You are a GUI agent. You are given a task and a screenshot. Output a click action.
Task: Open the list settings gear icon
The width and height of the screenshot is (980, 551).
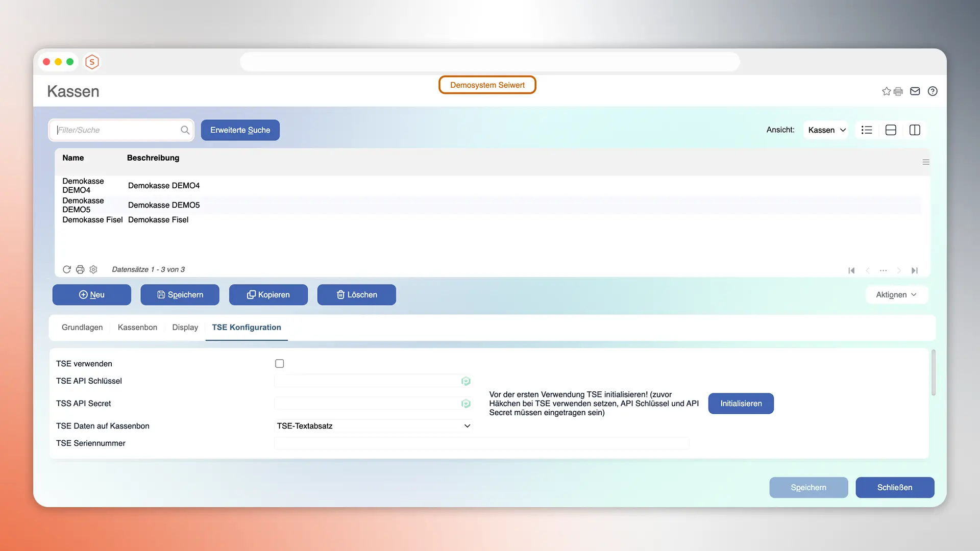pyautogui.click(x=93, y=269)
